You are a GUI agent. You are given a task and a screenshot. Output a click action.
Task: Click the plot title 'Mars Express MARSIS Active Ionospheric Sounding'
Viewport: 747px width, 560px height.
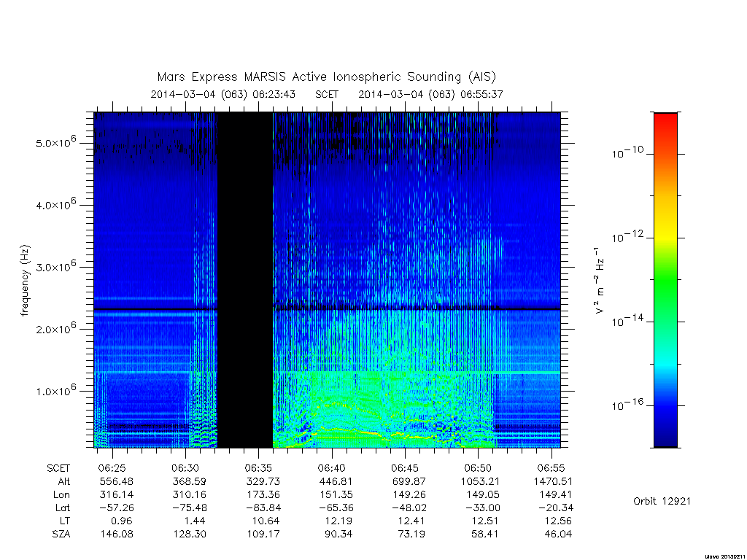(x=309, y=77)
